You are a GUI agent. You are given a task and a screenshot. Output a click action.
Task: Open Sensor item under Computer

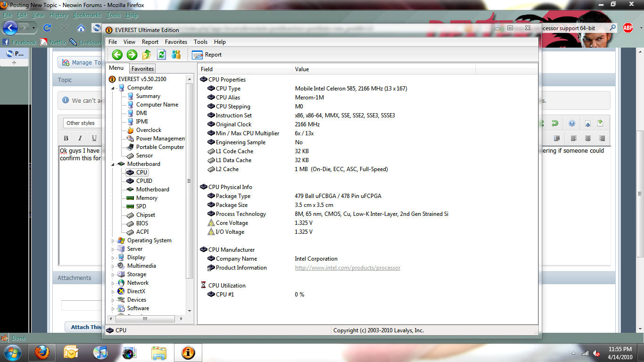click(x=144, y=156)
